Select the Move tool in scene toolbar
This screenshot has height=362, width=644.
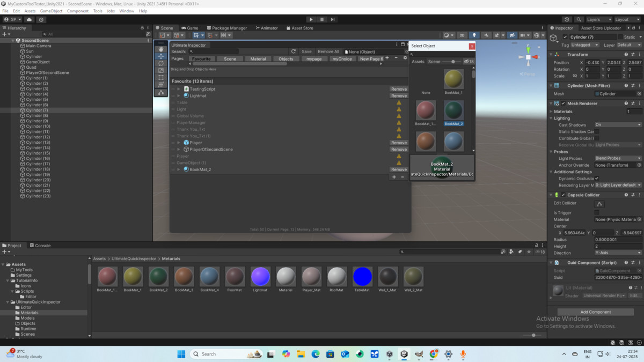161,56
